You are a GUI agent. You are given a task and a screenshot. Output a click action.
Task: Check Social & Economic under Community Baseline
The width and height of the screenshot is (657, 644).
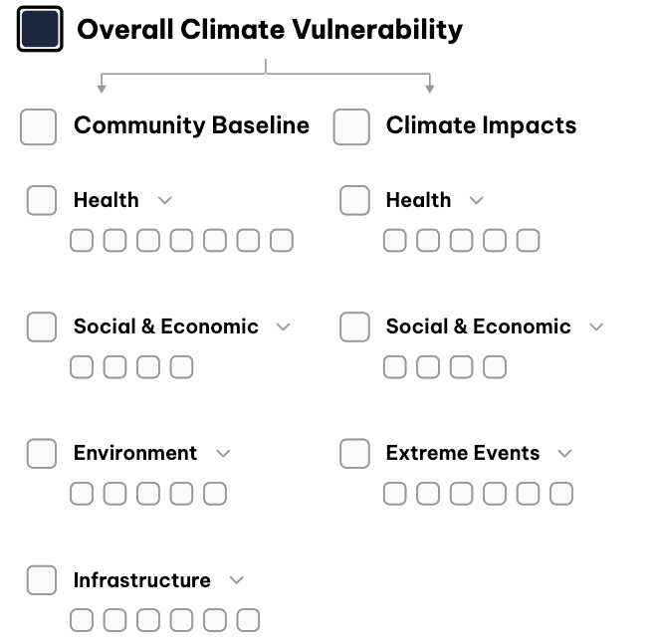(x=42, y=326)
